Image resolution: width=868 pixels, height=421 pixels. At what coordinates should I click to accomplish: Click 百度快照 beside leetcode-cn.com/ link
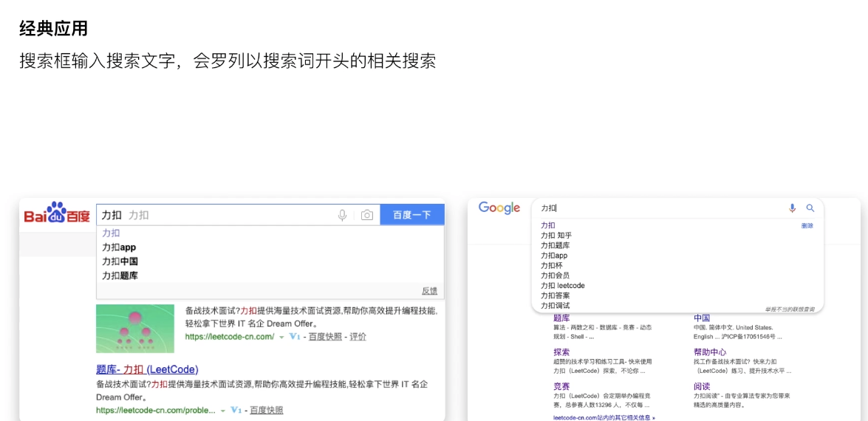pos(325,336)
